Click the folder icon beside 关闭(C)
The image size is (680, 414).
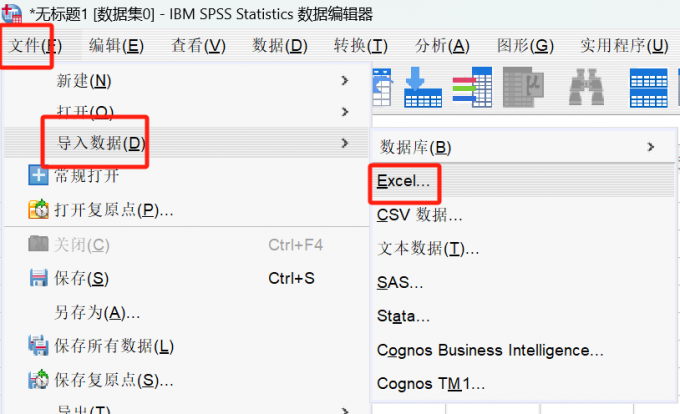pyautogui.click(x=38, y=244)
